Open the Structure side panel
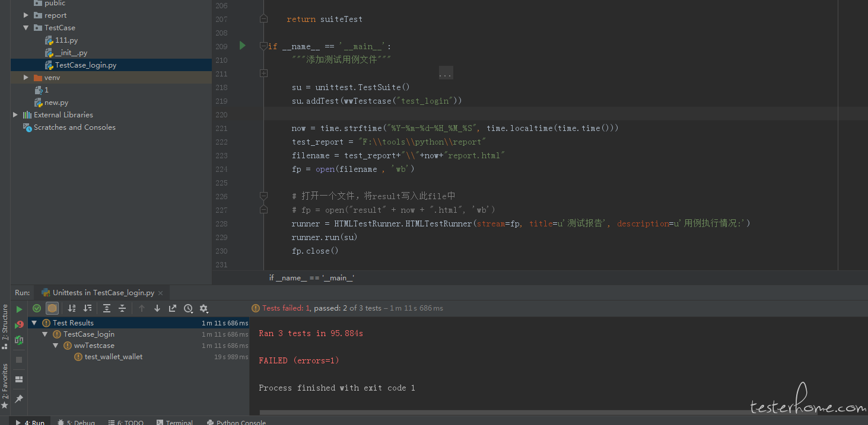This screenshot has width=868, height=425. pos(5,326)
